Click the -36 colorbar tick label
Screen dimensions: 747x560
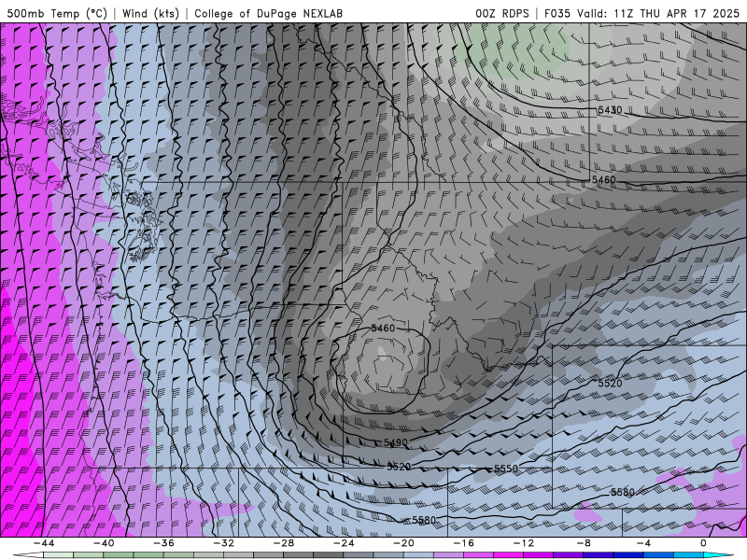point(163,543)
